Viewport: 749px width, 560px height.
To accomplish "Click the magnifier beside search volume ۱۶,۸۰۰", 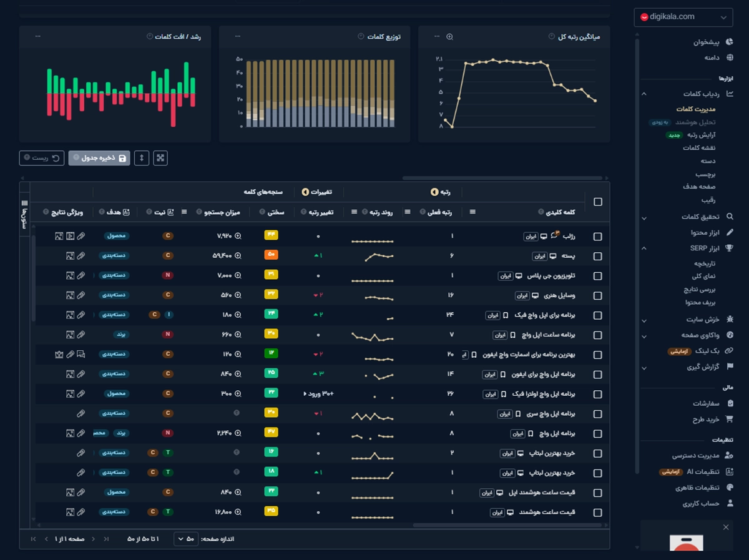I will (238, 512).
